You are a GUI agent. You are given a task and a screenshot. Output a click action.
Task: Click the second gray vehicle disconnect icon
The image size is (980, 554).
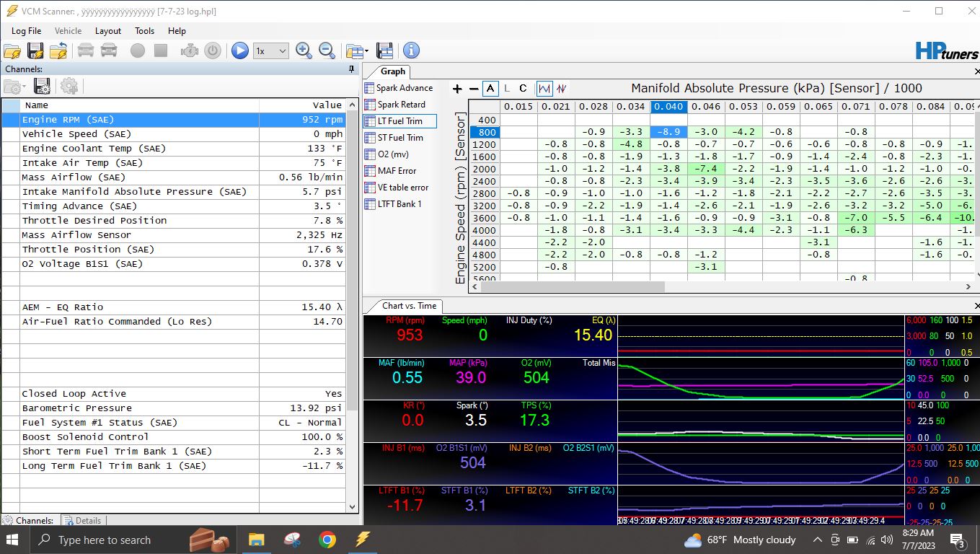tap(109, 50)
